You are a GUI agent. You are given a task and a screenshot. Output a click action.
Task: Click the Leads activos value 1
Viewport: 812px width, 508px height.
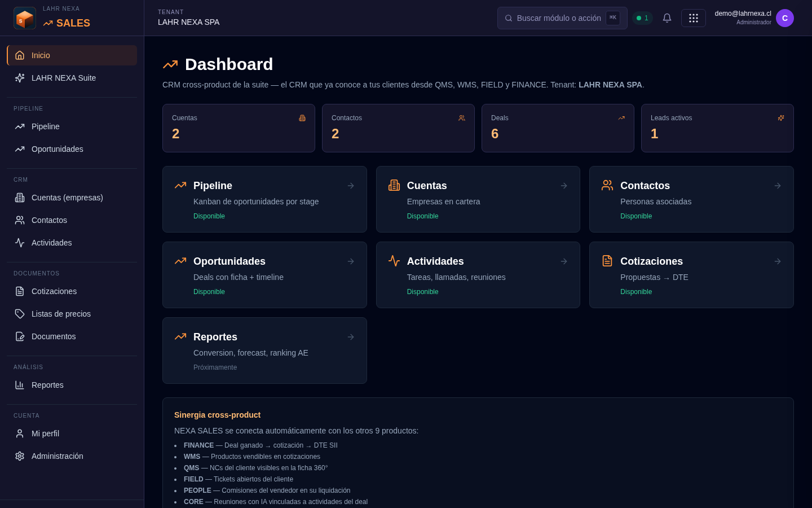point(654,134)
